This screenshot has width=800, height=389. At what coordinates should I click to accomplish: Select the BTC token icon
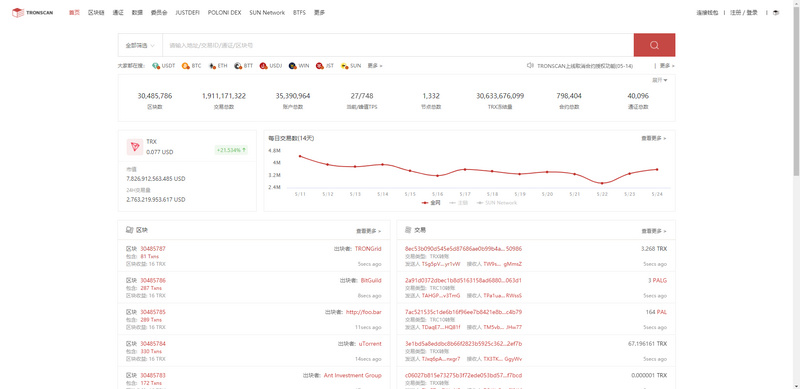point(186,66)
